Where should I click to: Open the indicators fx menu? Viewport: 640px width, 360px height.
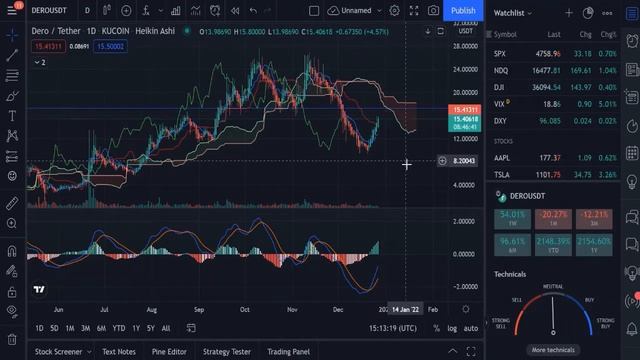tap(146, 11)
